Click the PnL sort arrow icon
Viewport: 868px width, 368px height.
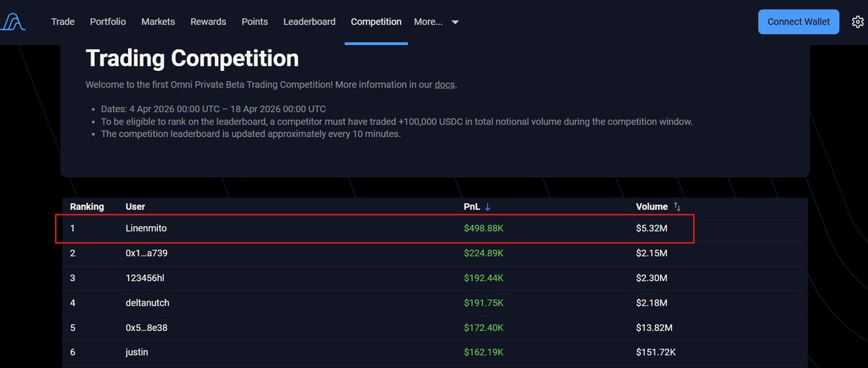click(488, 207)
